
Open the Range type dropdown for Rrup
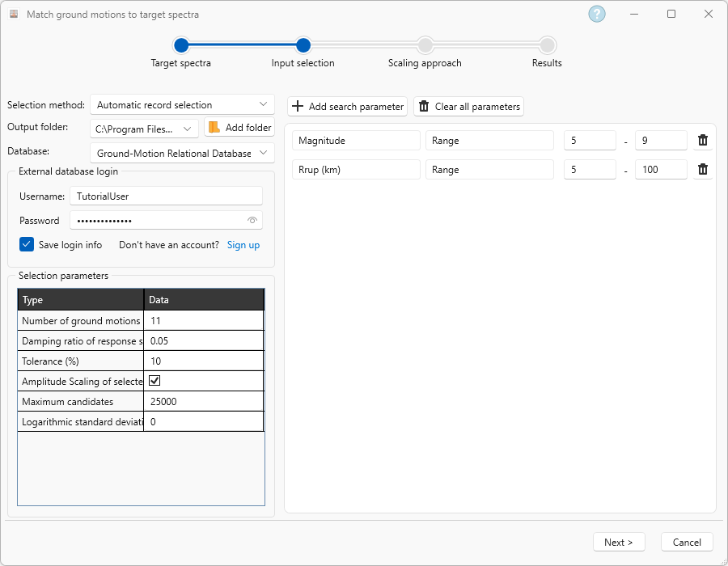pos(489,170)
